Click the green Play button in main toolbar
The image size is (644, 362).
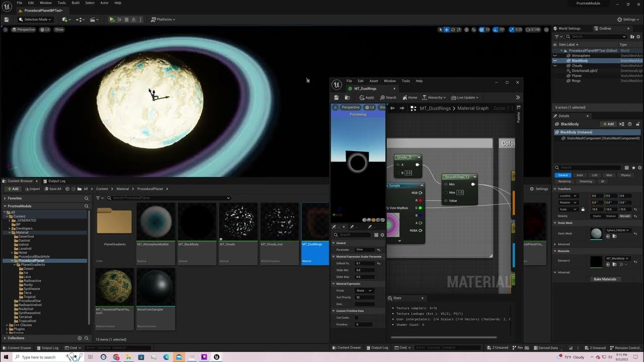[112, 19]
